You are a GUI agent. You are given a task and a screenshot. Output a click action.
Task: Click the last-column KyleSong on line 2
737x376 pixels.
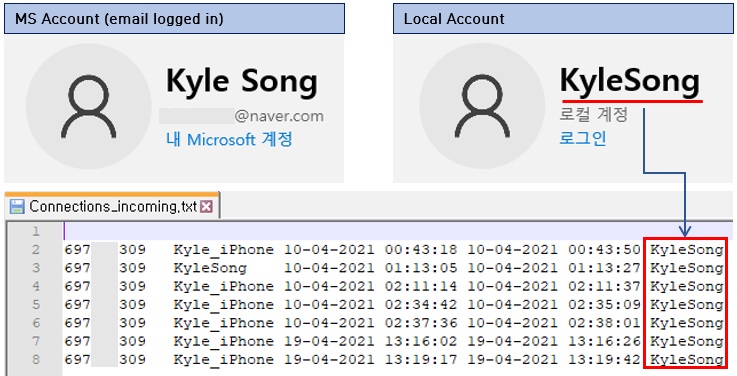(687, 250)
